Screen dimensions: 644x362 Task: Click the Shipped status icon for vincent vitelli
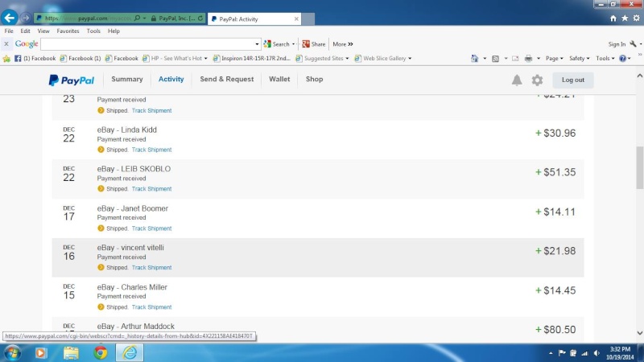click(101, 267)
